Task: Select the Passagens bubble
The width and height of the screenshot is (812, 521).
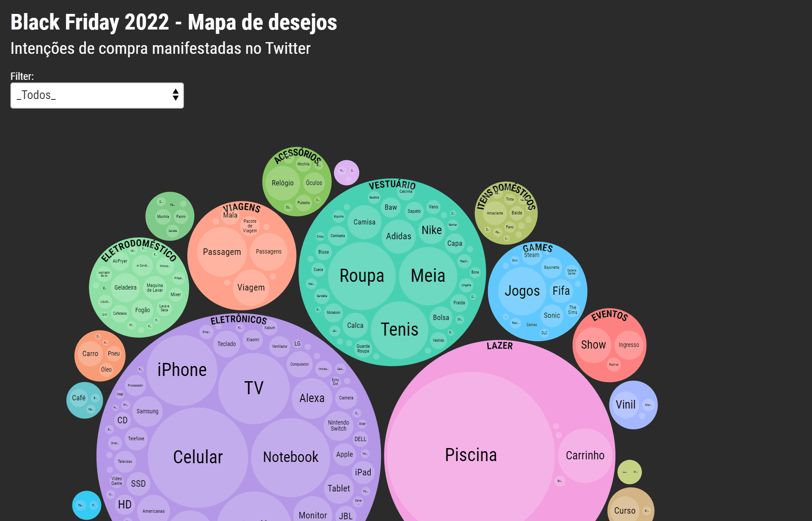Action: click(x=268, y=252)
